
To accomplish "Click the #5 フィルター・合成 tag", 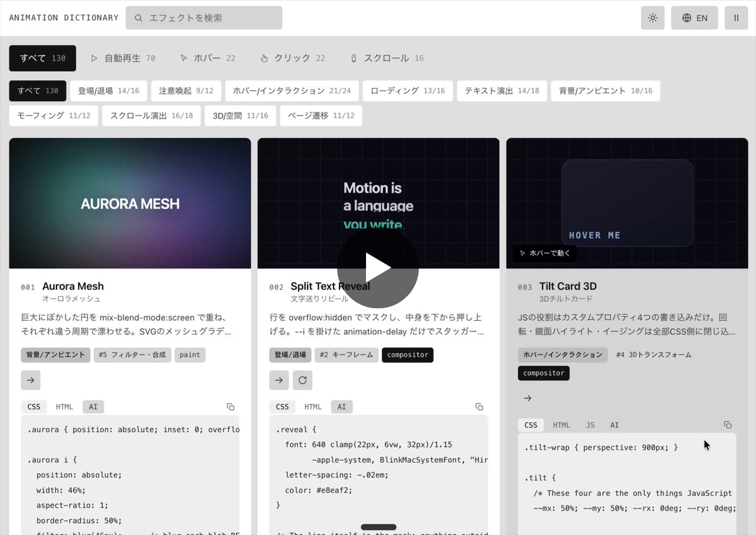I will (x=132, y=355).
